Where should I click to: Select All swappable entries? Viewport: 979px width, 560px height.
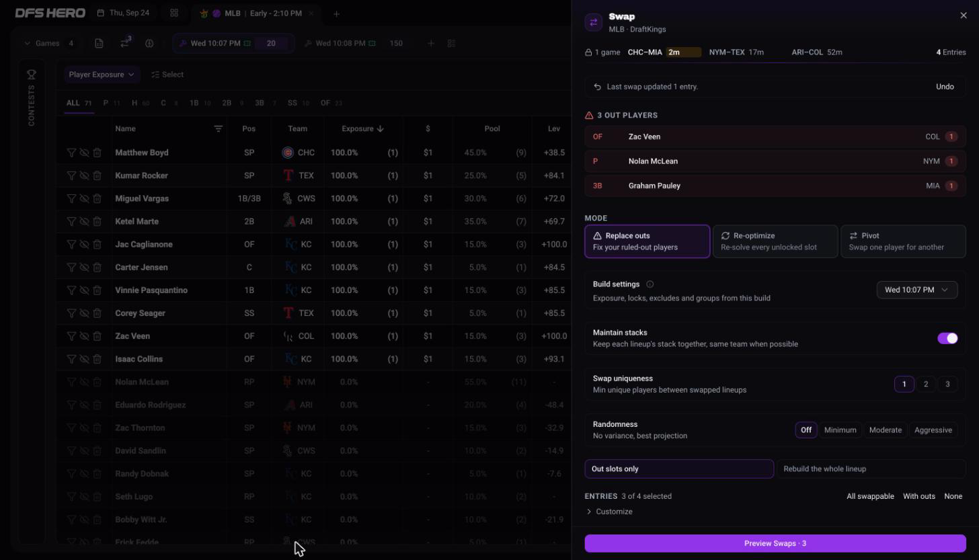tap(870, 496)
